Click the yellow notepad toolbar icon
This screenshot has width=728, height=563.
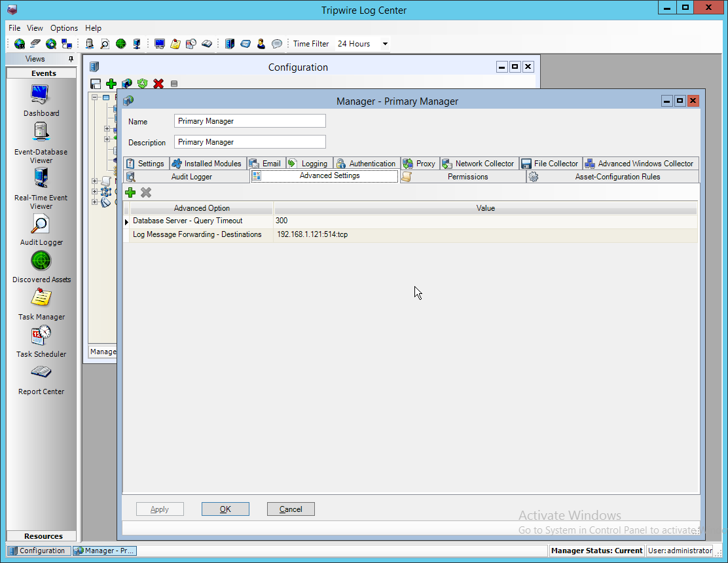175,44
